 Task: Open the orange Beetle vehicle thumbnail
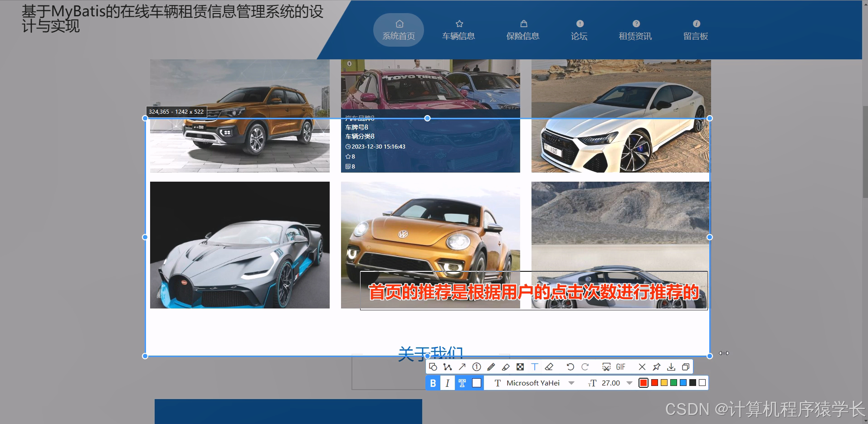[430, 245]
